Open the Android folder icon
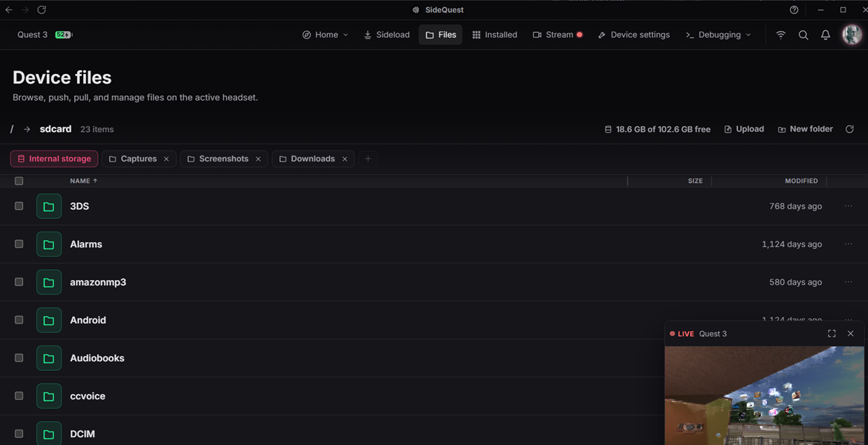This screenshot has width=868, height=445. pos(49,320)
